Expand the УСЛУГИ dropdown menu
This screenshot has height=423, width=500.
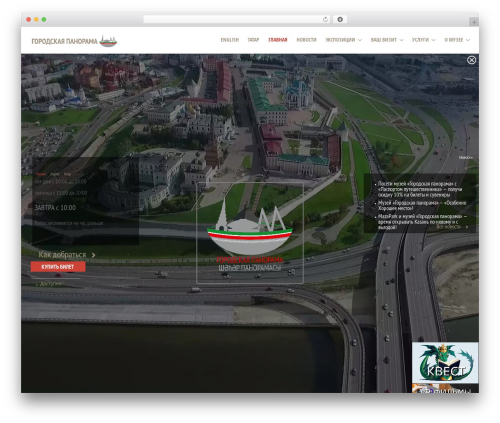tap(423, 40)
